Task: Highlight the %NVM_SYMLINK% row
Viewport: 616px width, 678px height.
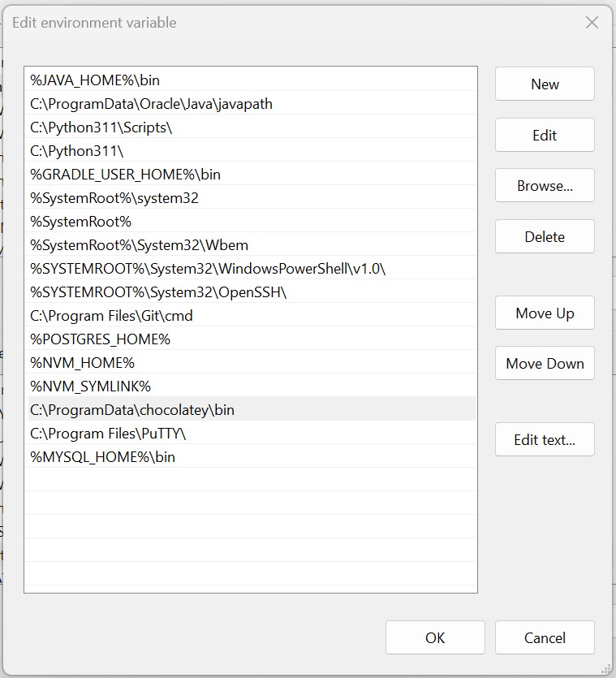Action: click(x=90, y=387)
